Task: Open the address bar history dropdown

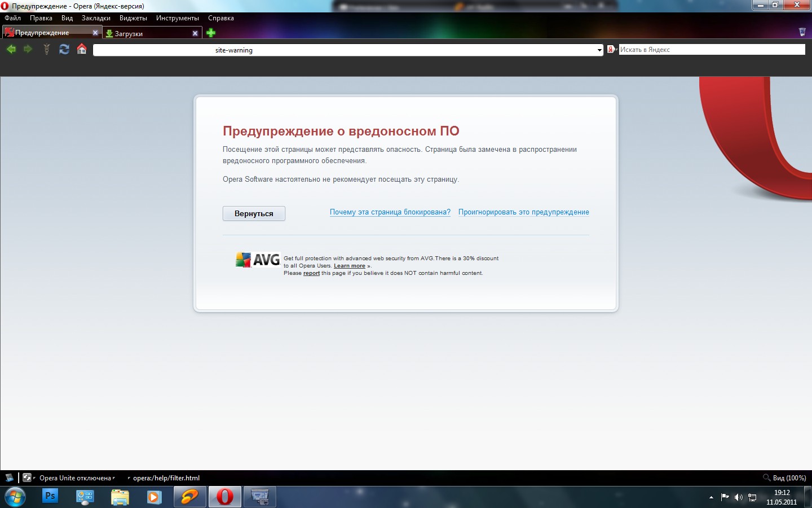Action: (x=599, y=50)
